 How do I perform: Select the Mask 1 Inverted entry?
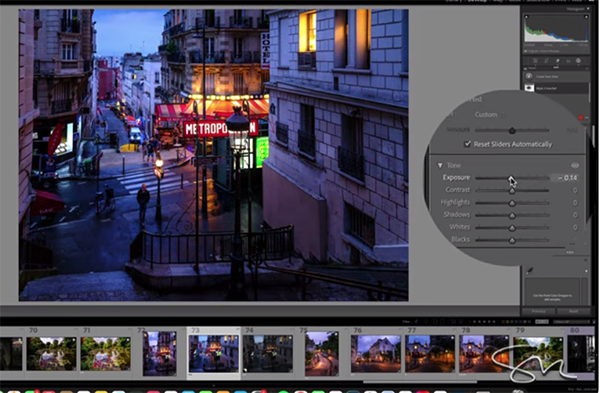point(556,88)
